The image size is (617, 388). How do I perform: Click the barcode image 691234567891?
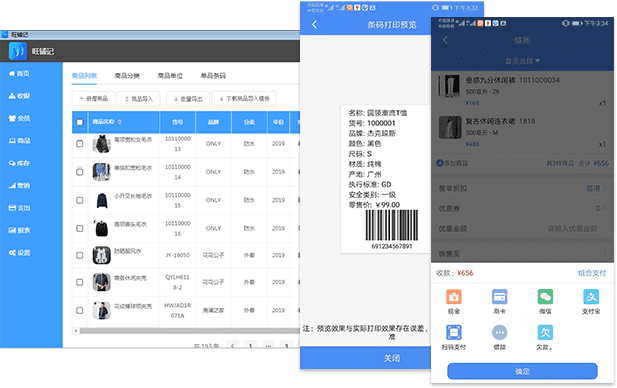pos(392,225)
